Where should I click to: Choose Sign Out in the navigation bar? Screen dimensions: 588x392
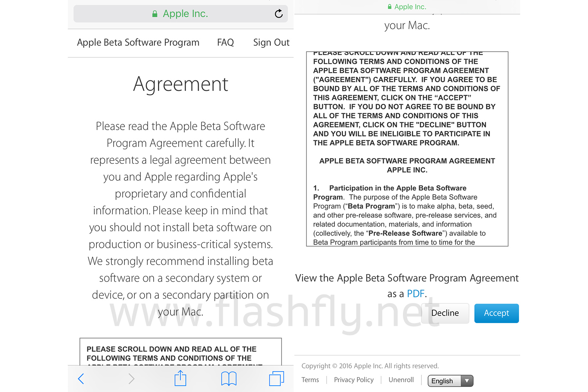click(271, 42)
